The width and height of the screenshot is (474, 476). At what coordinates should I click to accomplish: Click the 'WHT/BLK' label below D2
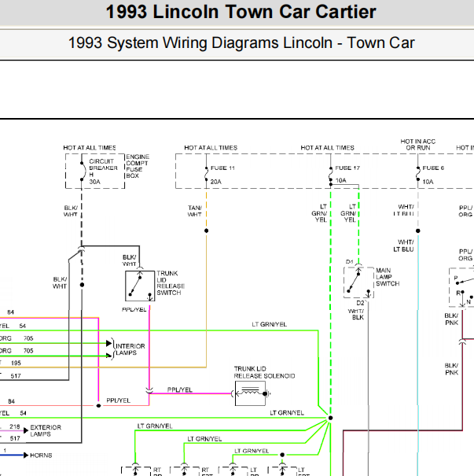point(356,314)
